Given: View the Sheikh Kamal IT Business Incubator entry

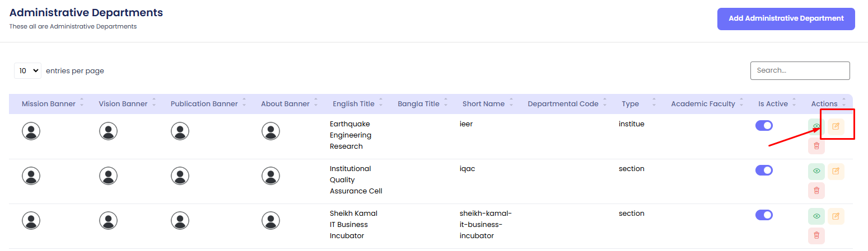Looking at the screenshot, I should tap(816, 216).
